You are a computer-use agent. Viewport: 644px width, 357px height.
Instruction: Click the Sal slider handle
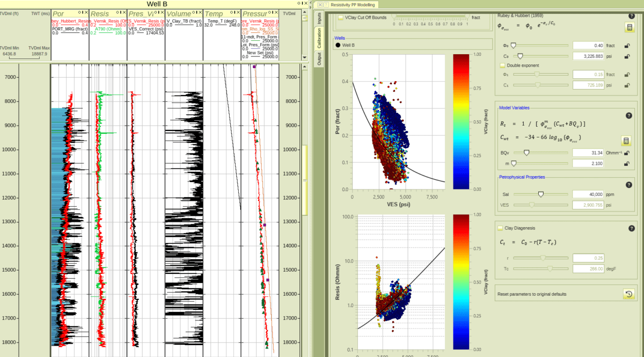click(x=540, y=194)
